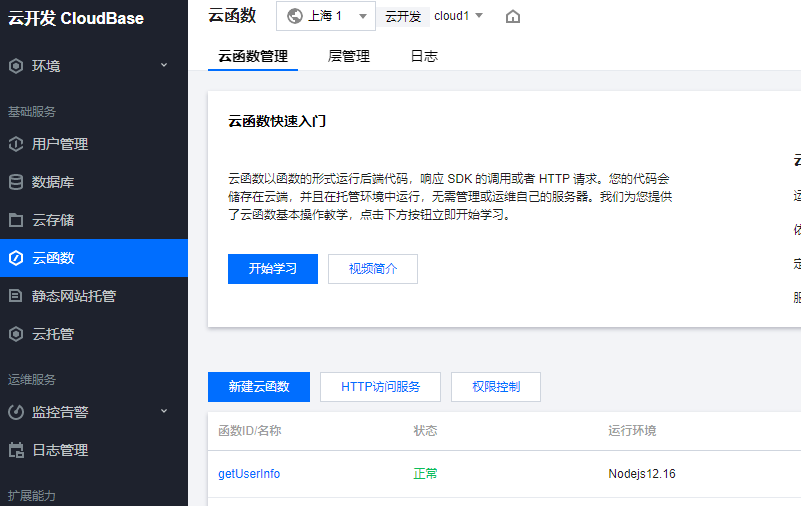Select 云函数 in the sidebar
Image resolution: width=801 pixels, height=506 pixels.
[x=94, y=258]
